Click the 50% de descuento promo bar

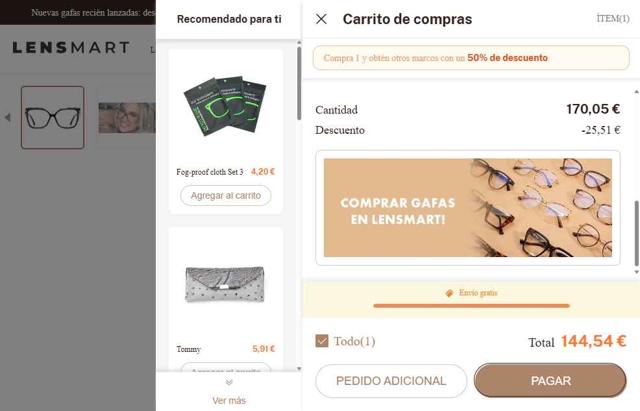click(471, 58)
